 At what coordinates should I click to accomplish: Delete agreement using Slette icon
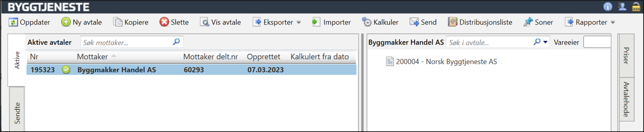pyautogui.click(x=164, y=22)
